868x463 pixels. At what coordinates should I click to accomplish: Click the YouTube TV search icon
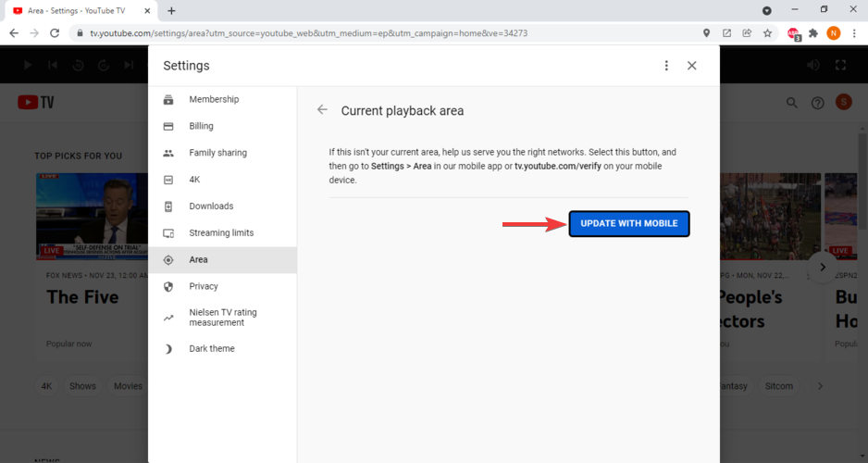[x=792, y=103]
